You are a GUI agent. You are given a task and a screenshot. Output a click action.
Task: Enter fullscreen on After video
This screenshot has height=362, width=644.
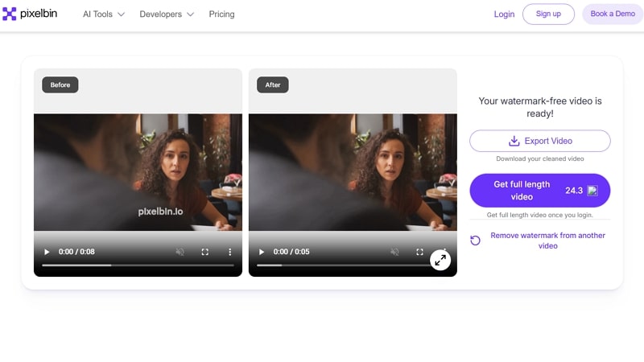click(419, 252)
